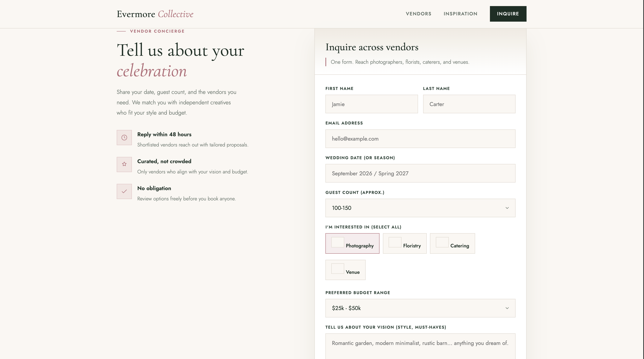Click the 'Reply within 48 hours' heading
644x359 pixels.
click(164, 135)
